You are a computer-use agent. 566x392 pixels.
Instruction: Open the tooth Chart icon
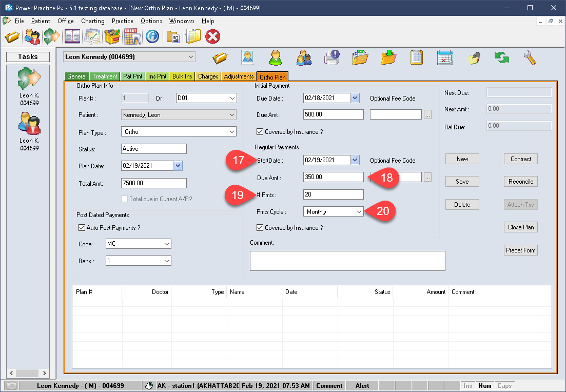click(132, 36)
